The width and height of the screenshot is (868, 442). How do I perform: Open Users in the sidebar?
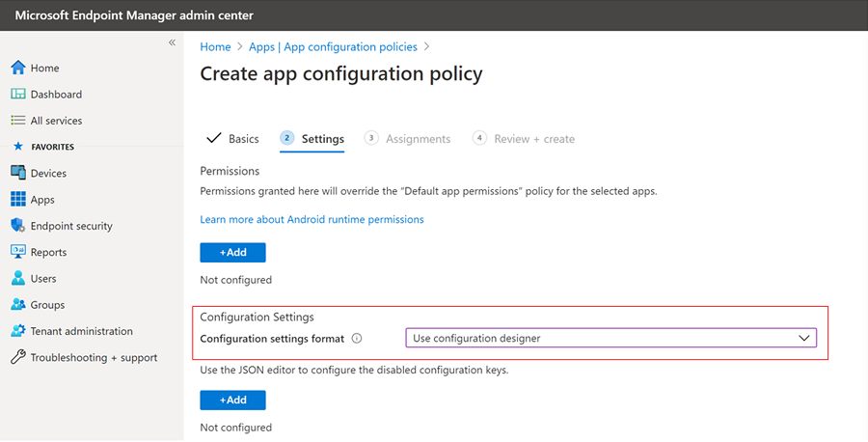[43, 278]
